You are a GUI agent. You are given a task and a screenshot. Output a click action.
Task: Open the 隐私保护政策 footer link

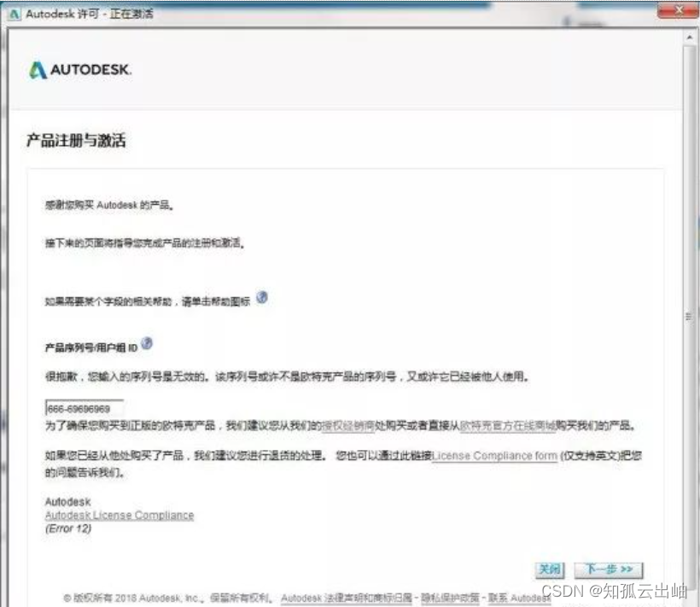pos(450,598)
